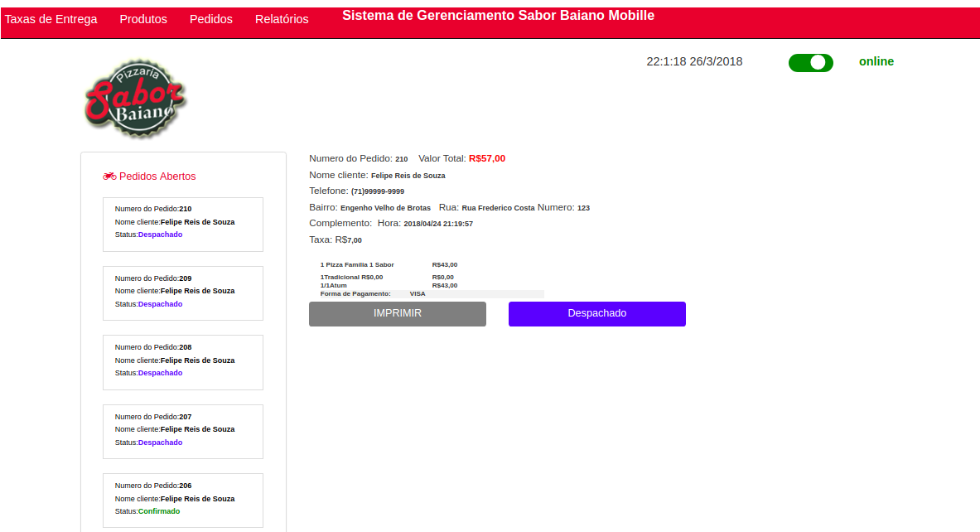The width and height of the screenshot is (980, 532).
Task: Select order number 210 card
Action: point(183,224)
